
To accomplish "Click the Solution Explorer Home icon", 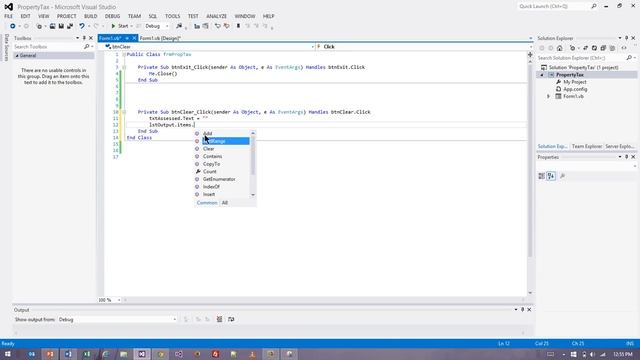I will coord(560,48).
